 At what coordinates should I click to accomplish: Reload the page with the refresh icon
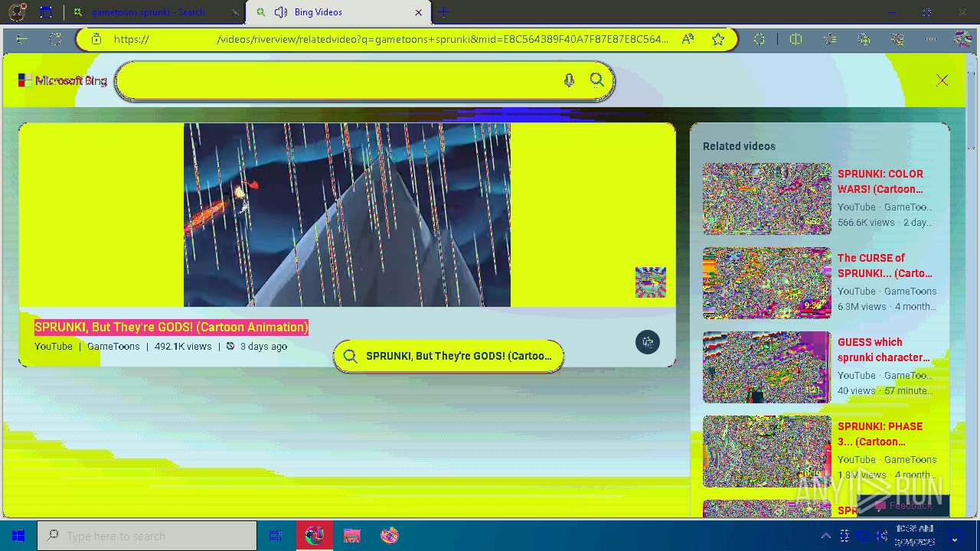(55, 39)
